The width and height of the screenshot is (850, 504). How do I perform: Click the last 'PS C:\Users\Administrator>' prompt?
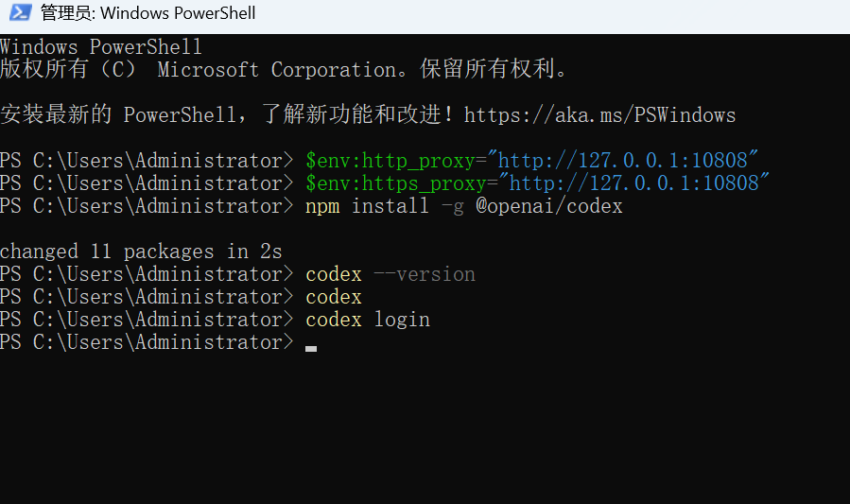coord(147,342)
